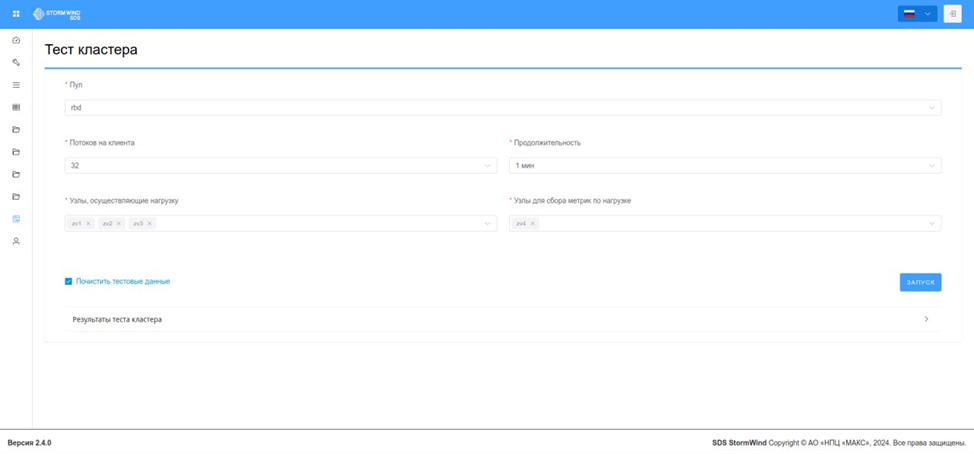Remove the zv2 node tag
The image size is (974, 454).
point(119,224)
